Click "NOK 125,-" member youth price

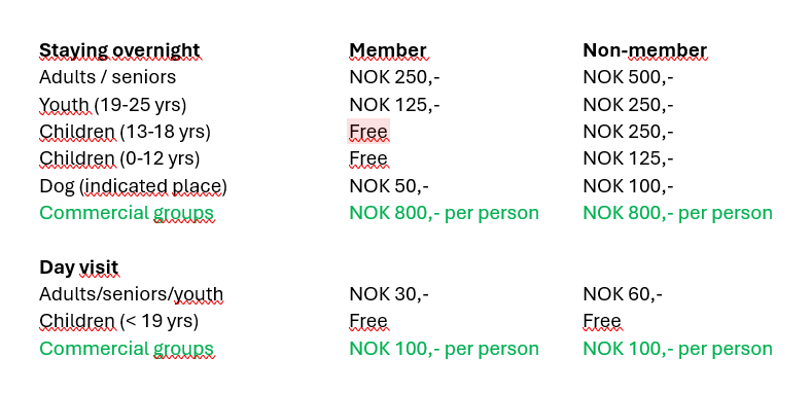click(x=394, y=105)
